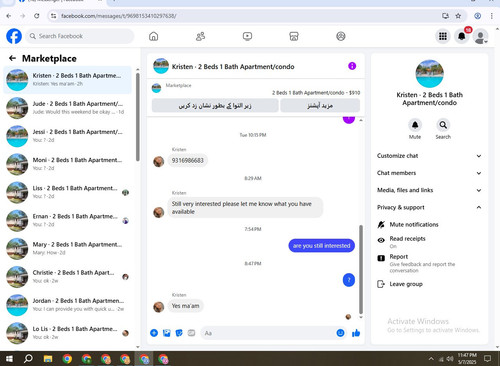500x366 pixels.
Task: Expand Media, files and links section
Action: pyautogui.click(x=429, y=190)
